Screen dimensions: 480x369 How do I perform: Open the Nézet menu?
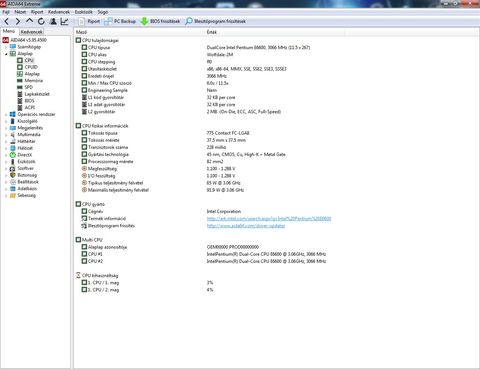[x=20, y=12]
